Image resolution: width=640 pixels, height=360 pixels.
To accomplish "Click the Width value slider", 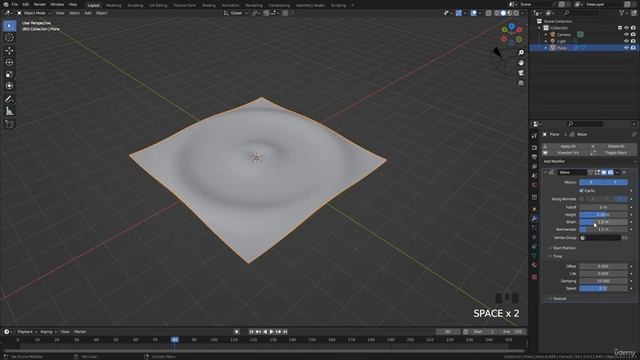I will coord(603,222).
